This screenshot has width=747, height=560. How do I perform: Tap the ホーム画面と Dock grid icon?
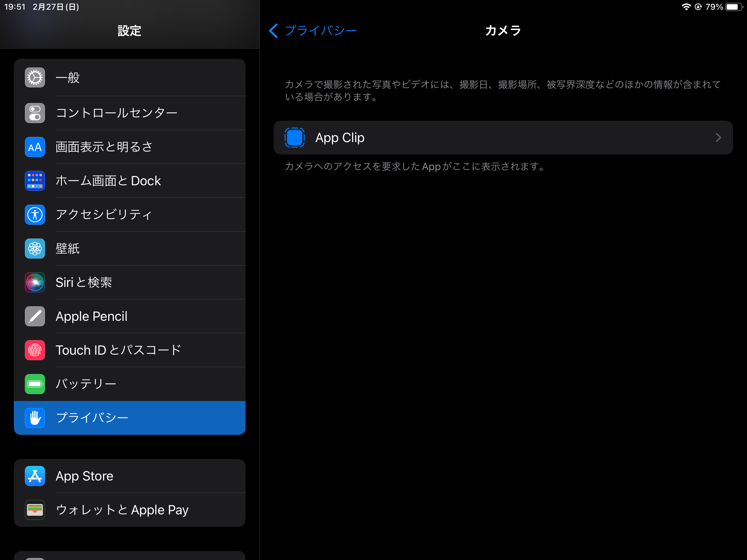[x=35, y=181]
